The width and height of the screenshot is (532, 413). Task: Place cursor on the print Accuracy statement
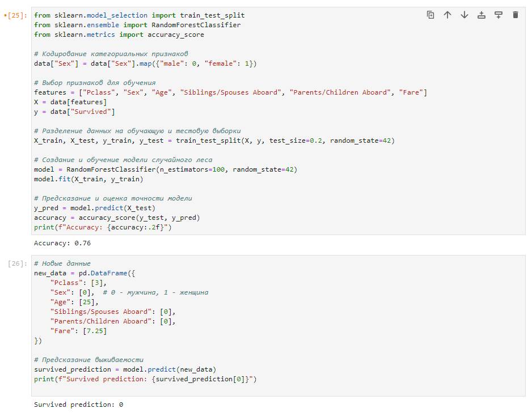point(102,227)
